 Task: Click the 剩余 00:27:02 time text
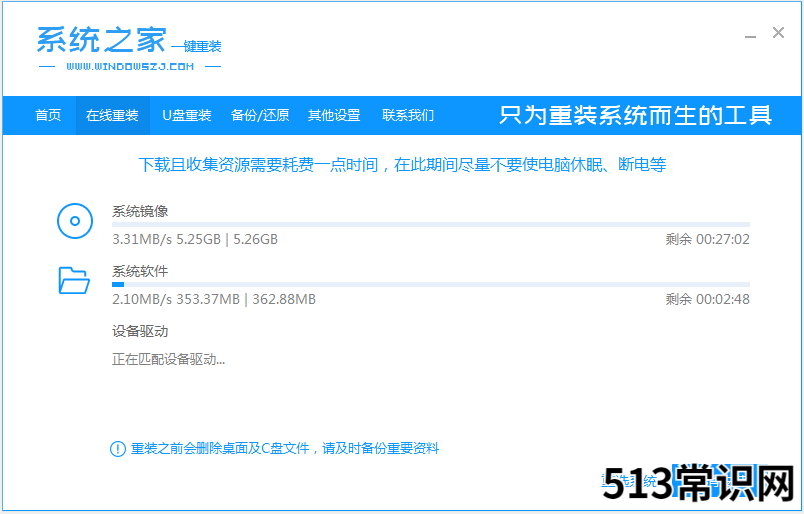click(708, 239)
